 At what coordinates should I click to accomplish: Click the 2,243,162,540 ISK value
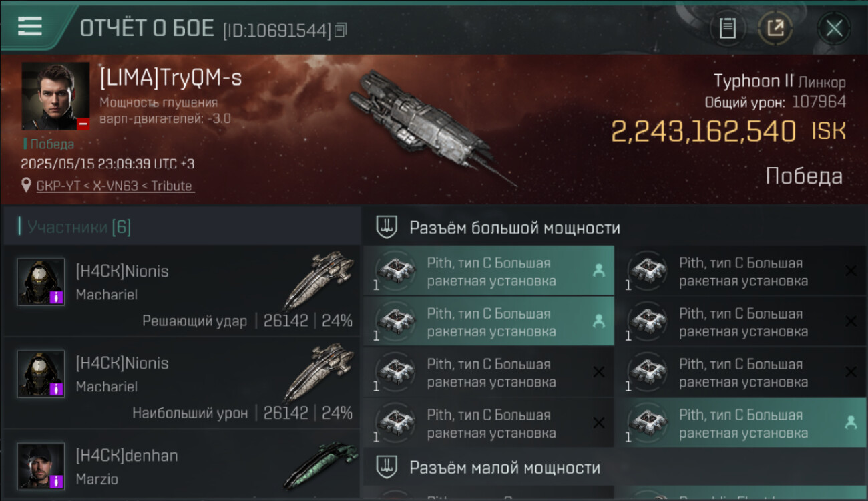(728, 132)
